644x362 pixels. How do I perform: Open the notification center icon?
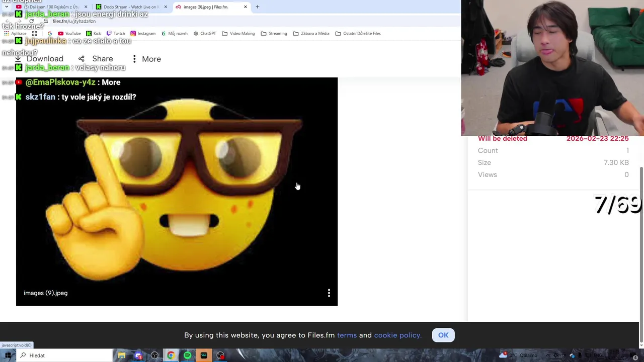[635, 357]
